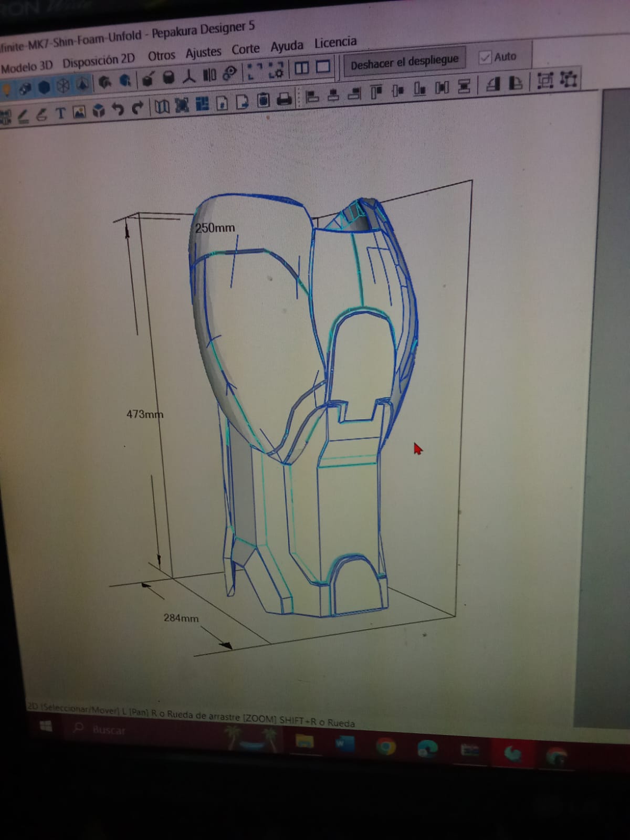Align selected parts to vertical middle
The width and height of the screenshot is (630, 840).
[397, 90]
